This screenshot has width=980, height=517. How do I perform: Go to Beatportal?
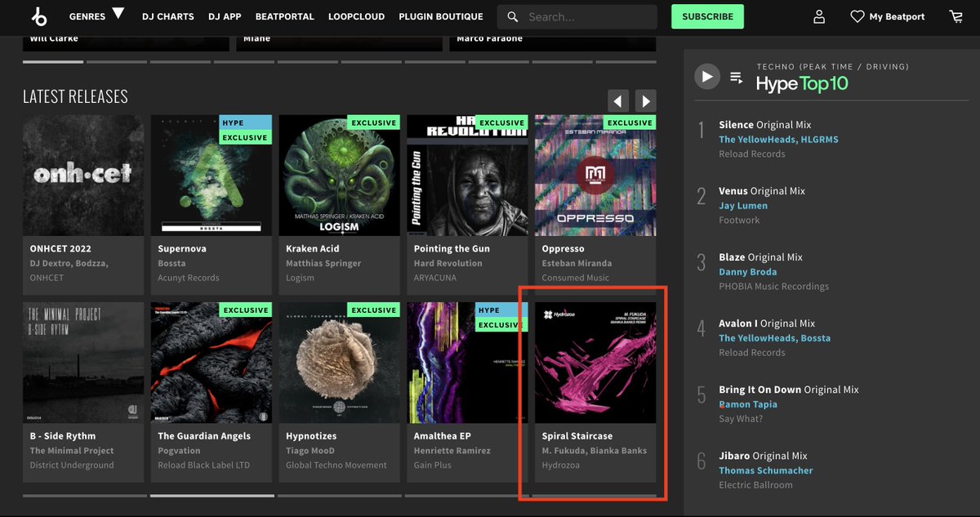coord(284,16)
